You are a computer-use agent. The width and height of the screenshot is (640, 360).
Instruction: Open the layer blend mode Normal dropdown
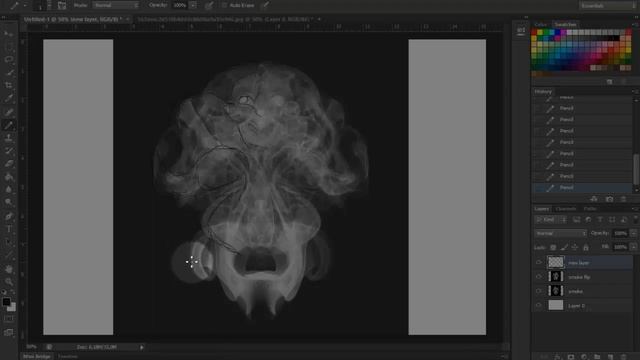(x=560, y=233)
